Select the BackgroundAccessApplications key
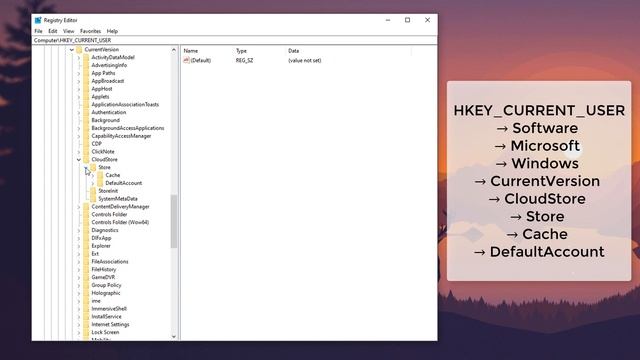The height and width of the screenshot is (360, 640). tap(128, 128)
